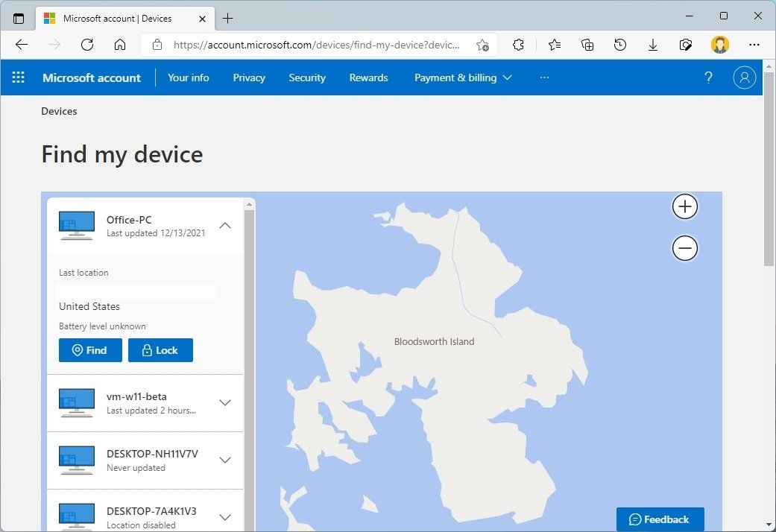
Task: Refresh the page in the browser toolbar
Action: click(x=87, y=45)
